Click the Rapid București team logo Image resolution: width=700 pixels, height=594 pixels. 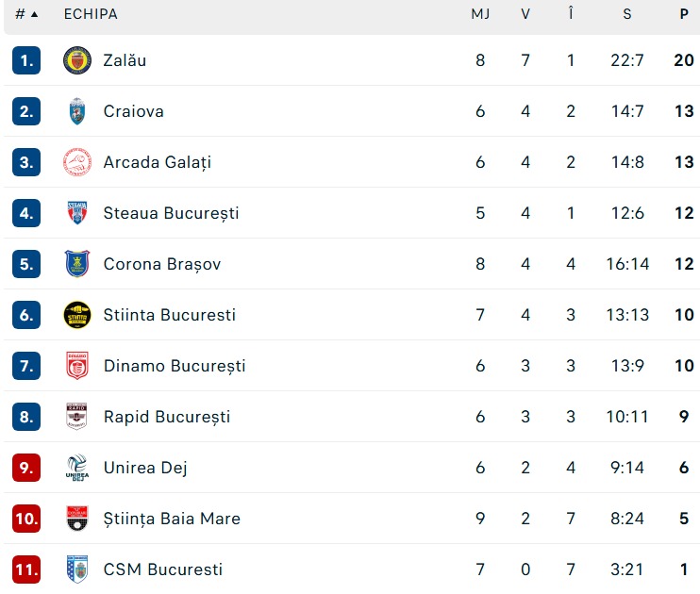[x=77, y=417]
